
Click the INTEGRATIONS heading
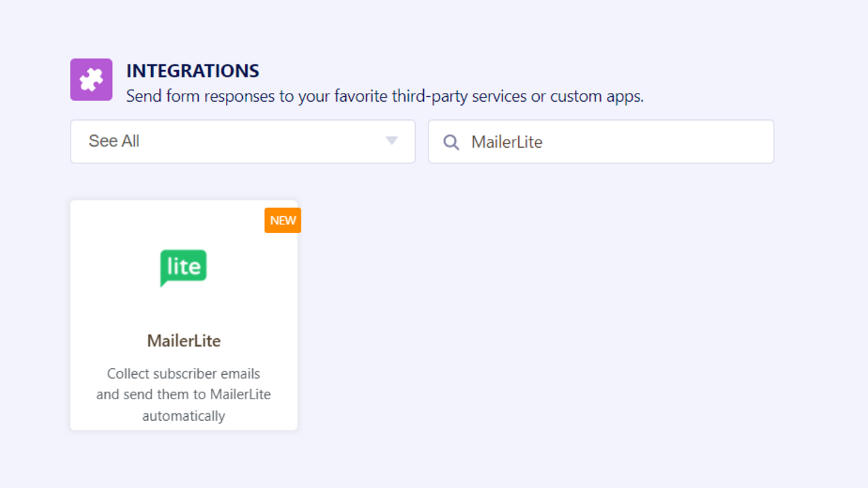(x=193, y=70)
